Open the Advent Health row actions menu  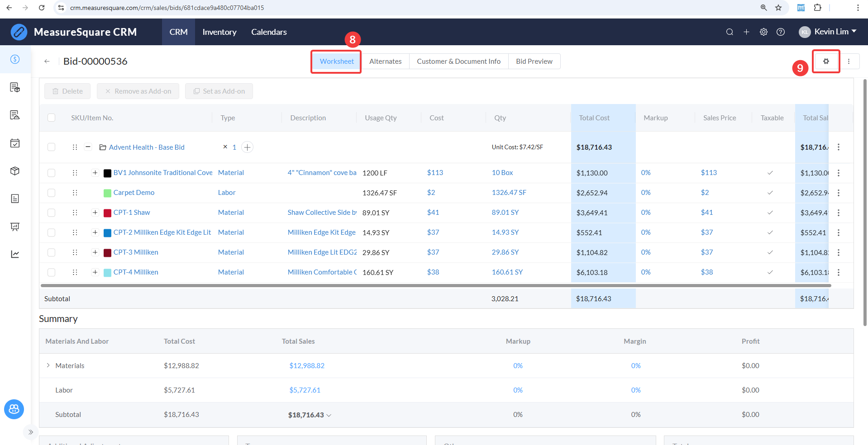point(839,147)
